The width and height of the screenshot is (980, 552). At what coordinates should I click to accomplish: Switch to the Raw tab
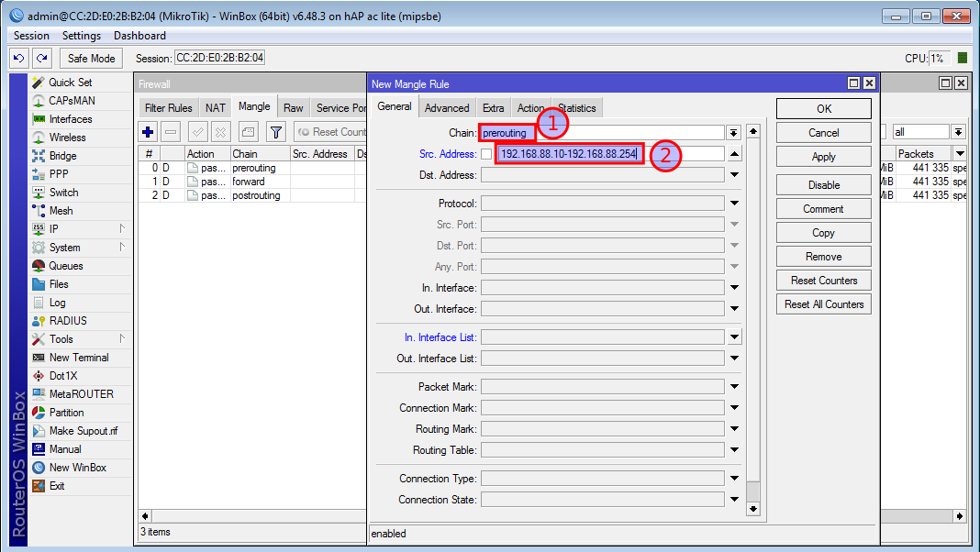tap(293, 108)
